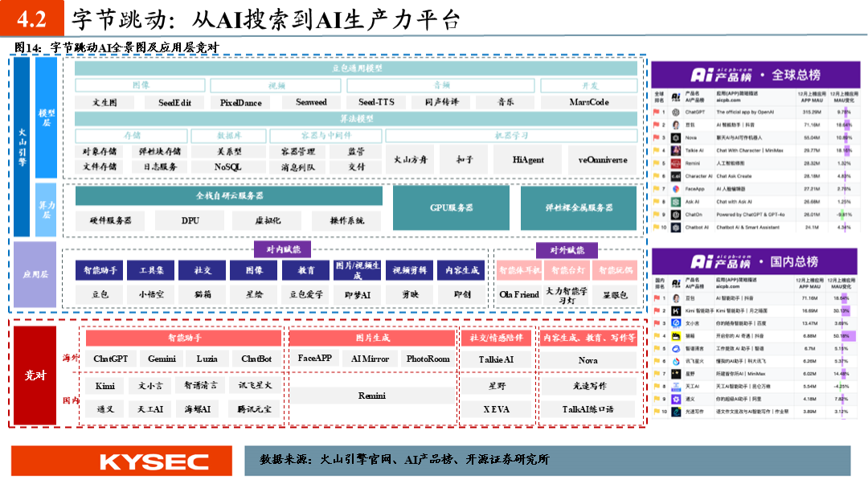The height and width of the screenshot is (488, 868).
Task: Click the red flag in global ranking row 1
Action: point(656,112)
